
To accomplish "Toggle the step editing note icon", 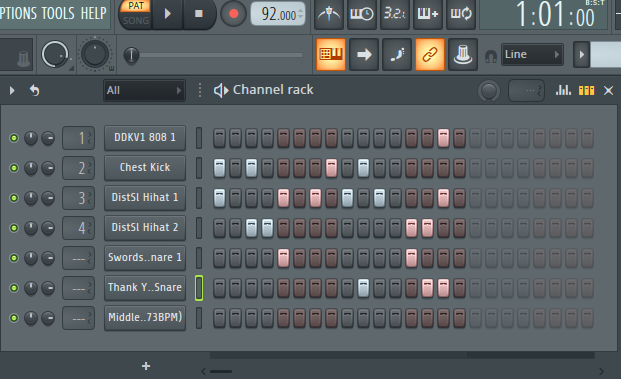I will click(x=397, y=55).
